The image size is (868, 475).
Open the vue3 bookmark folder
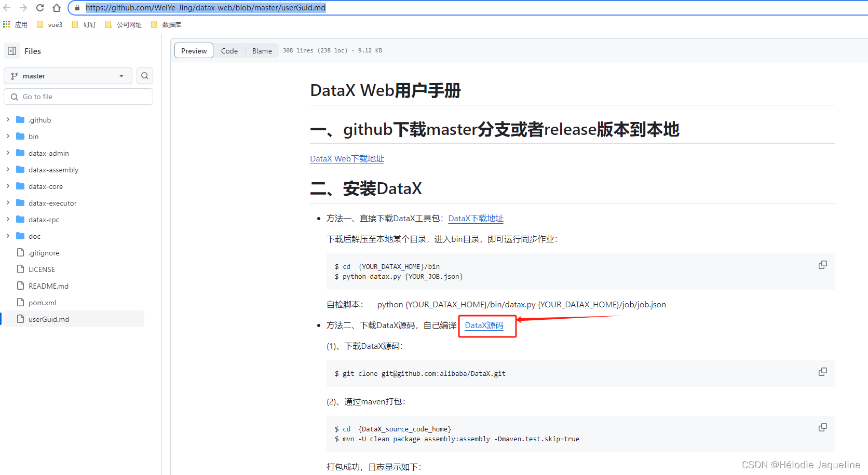pos(50,24)
